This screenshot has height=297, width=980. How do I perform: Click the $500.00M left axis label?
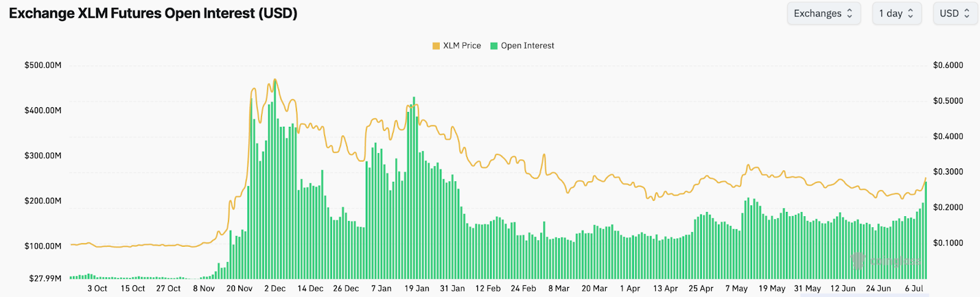coord(43,66)
